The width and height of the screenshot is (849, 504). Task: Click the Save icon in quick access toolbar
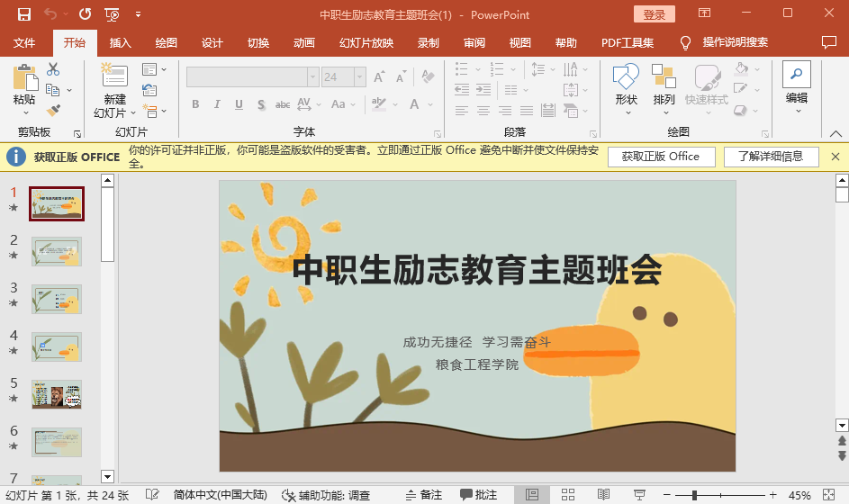[x=24, y=14]
